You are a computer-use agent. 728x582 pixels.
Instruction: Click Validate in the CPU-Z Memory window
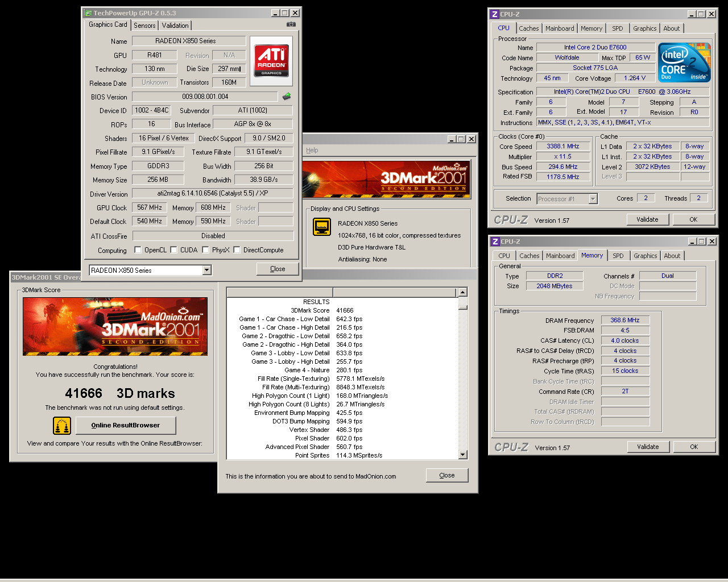tap(648, 447)
